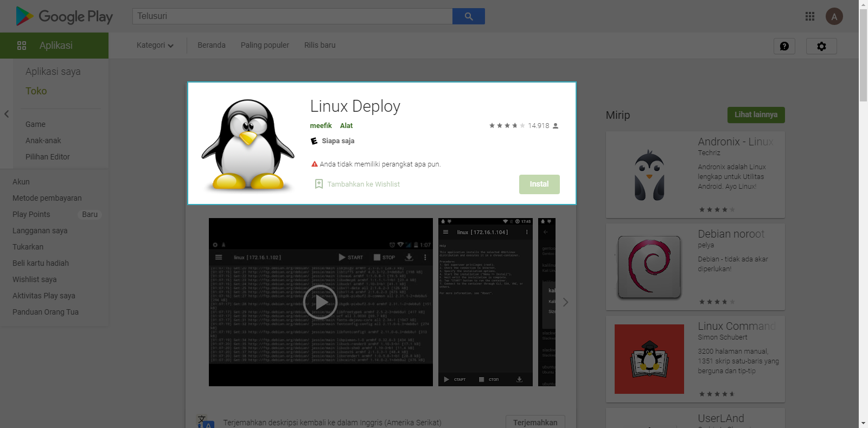Screen dimensions: 868x428
Task: Click the 'Baru' badge beside Play Points
Action: [x=90, y=214]
